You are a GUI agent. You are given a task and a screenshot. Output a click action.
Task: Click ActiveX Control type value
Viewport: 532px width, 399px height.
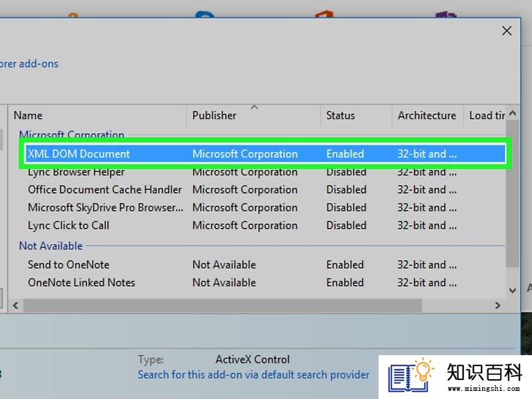252,360
